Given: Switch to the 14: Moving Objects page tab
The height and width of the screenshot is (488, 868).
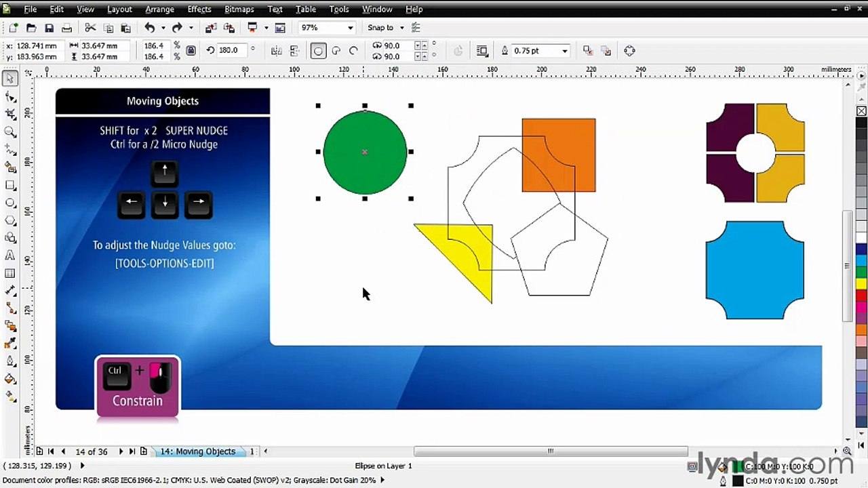Looking at the screenshot, I should click(x=197, y=451).
